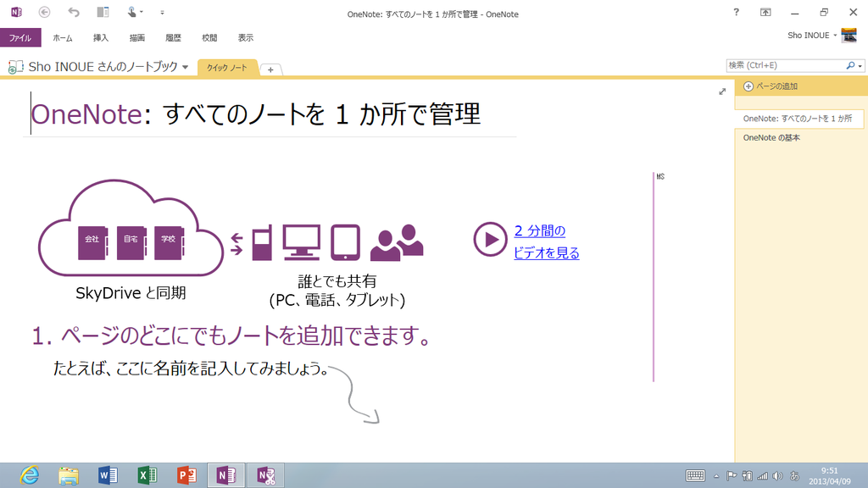Click the search magnifier icon
Viewport: 868px width, 488px height.
[850, 65]
